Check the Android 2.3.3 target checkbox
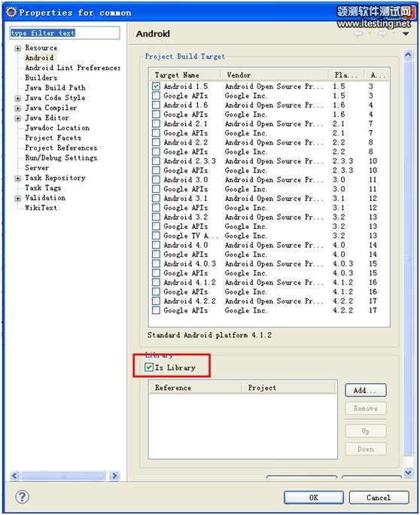 [156, 161]
